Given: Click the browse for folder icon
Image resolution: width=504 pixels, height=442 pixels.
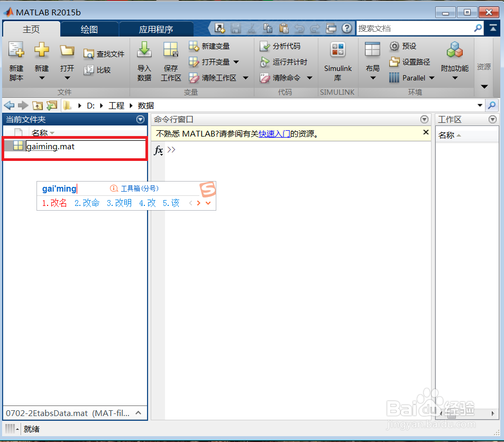Looking at the screenshot, I should point(52,105).
